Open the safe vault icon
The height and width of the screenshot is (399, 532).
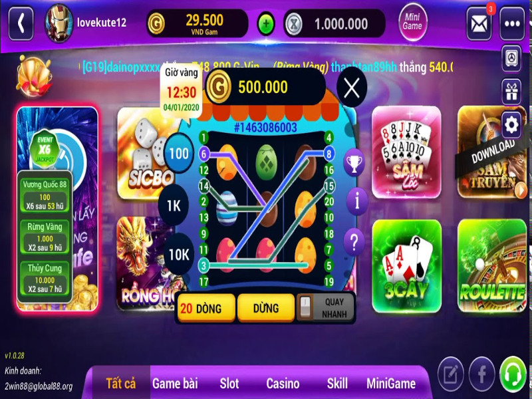point(511,59)
